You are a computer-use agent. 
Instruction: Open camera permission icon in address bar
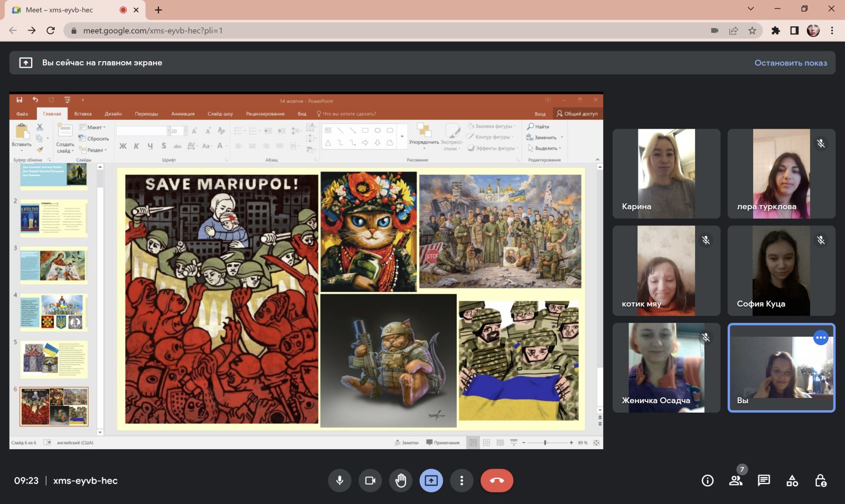point(715,31)
